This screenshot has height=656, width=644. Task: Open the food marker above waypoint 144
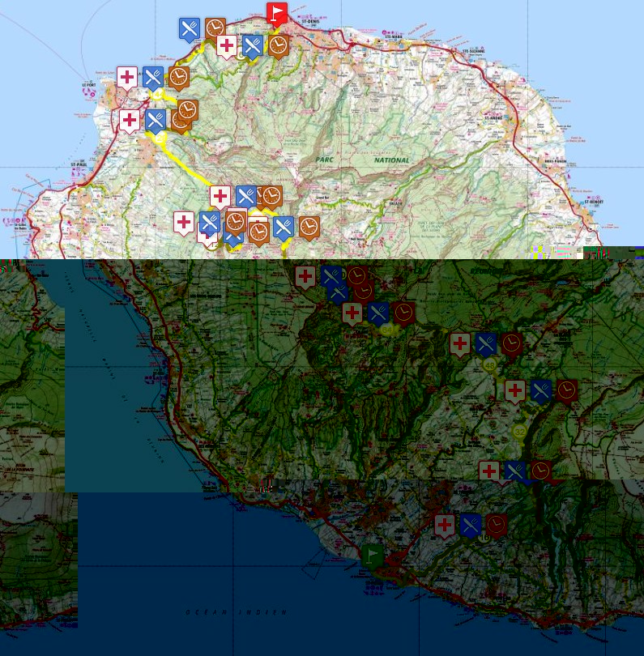153,79
